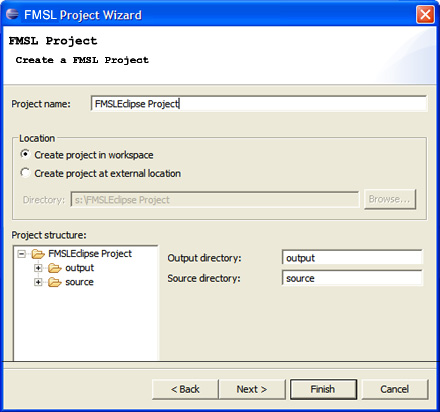Click the Output directory input field
The width and height of the screenshot is (440, 412).
tap(352, 258)
